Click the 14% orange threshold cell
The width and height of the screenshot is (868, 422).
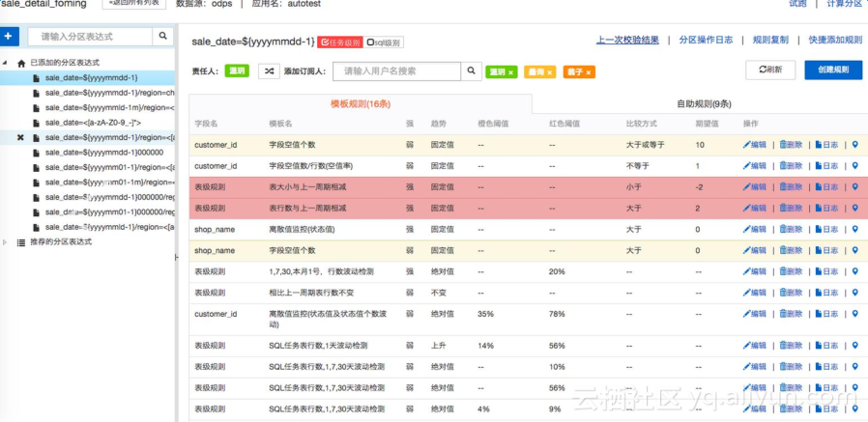pos(485,346)
